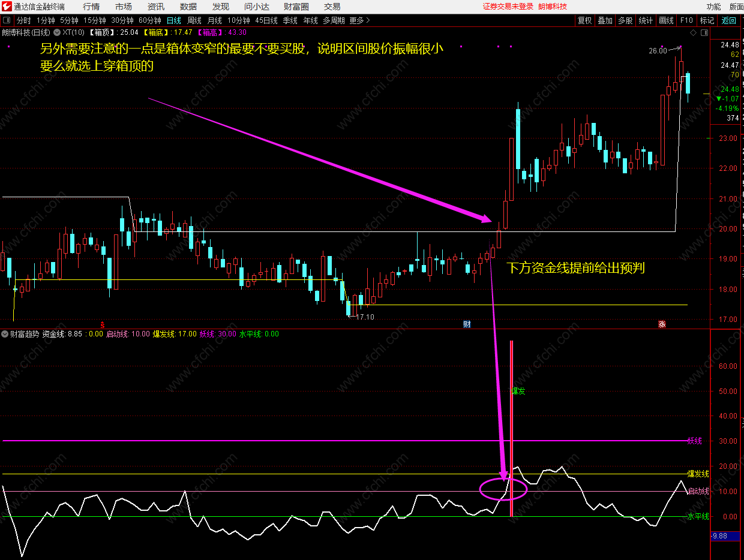Switch to 分时 chart period
The height and width of the screenshot is (560, 744).
[x=23, y=20]
